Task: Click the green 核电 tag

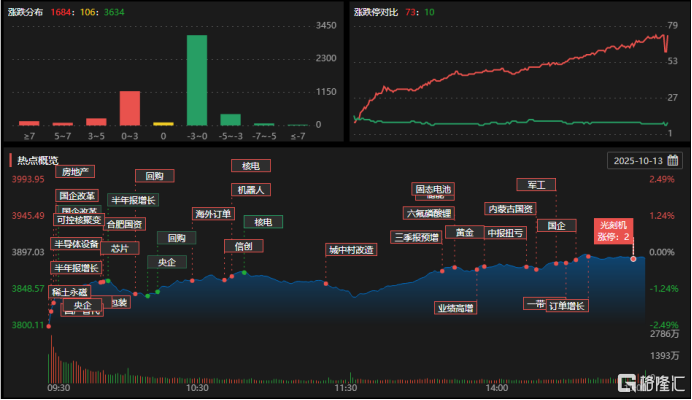Action: (x=263, y=222)
